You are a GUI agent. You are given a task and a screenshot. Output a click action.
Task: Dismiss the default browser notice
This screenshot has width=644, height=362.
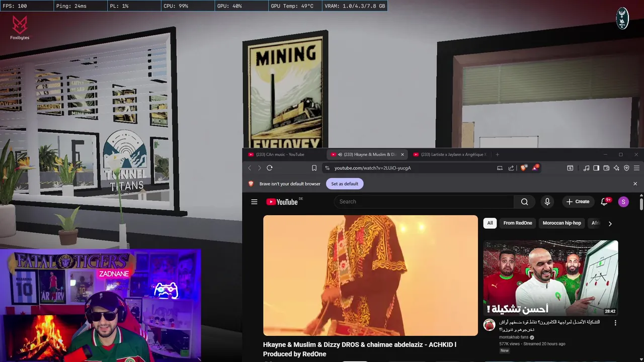635,184
